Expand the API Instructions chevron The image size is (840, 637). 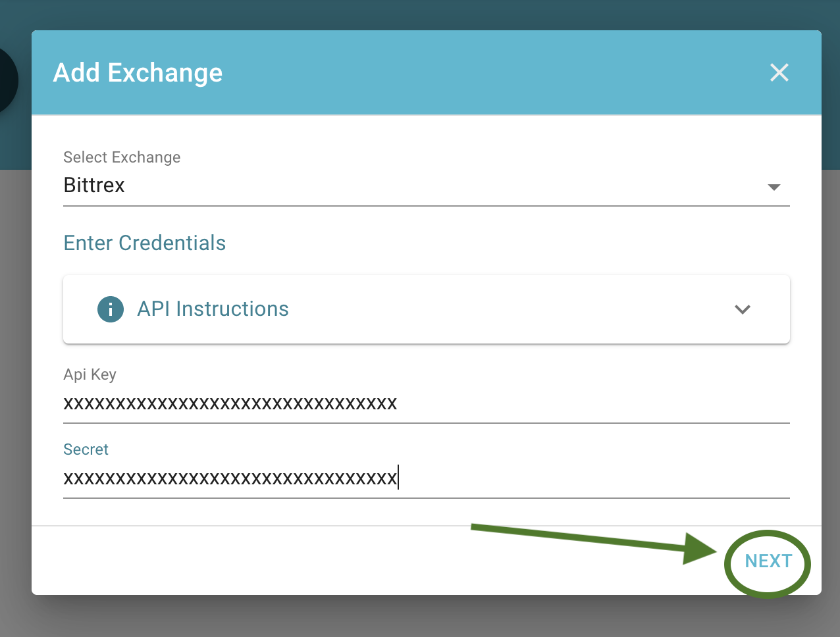pos(743,309)
